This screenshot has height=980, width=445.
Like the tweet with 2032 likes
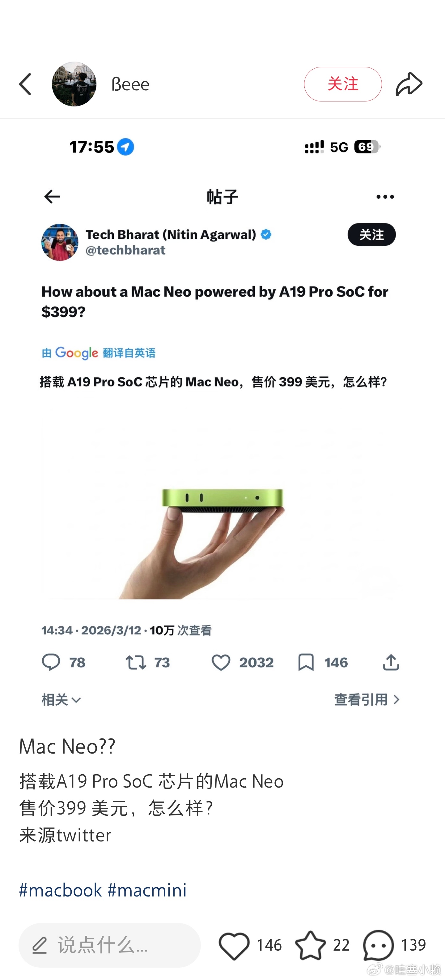(243, 662)
